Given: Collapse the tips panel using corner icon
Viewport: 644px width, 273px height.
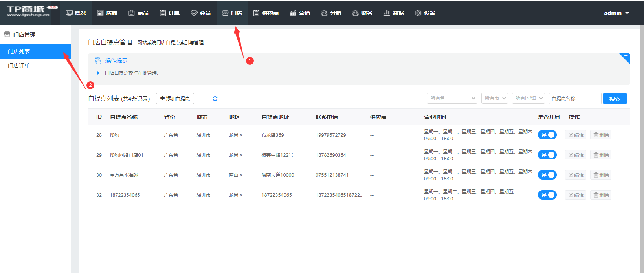Looking at the screenshot, I should click(x=626, y=58).
